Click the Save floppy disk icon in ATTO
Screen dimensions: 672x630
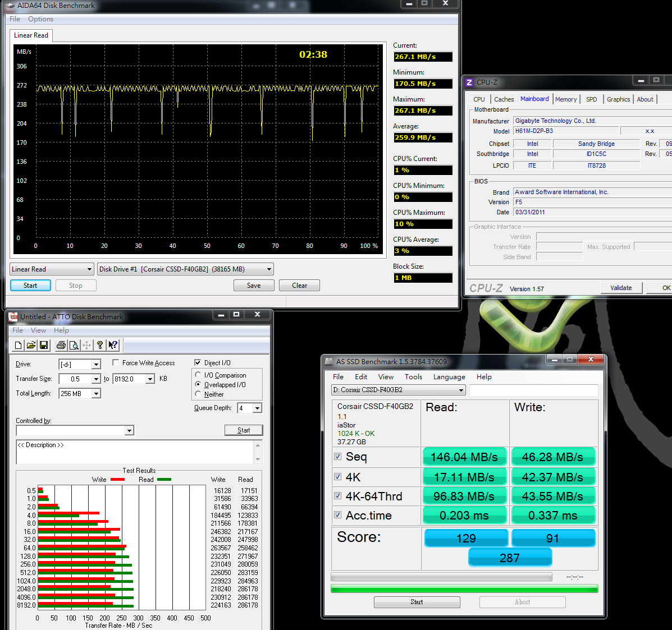pos(44,345)
